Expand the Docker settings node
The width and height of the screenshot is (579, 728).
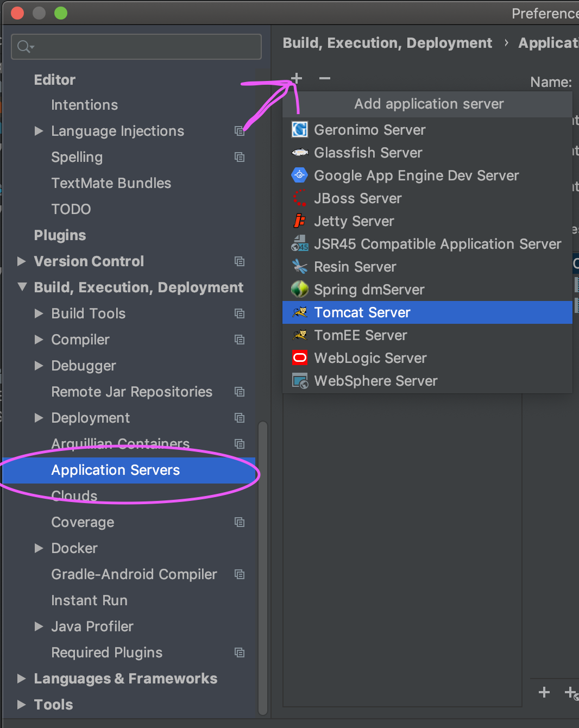39,548
